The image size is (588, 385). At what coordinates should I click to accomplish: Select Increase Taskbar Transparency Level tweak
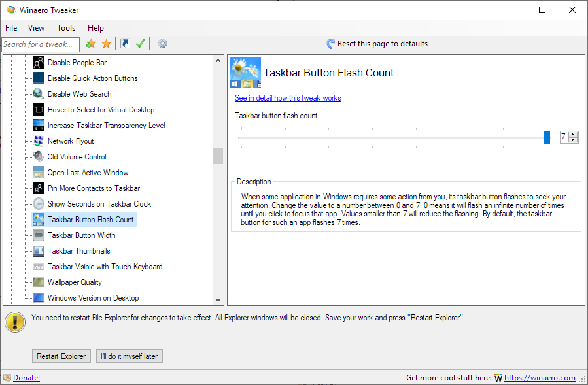click(x=107, y=126)
